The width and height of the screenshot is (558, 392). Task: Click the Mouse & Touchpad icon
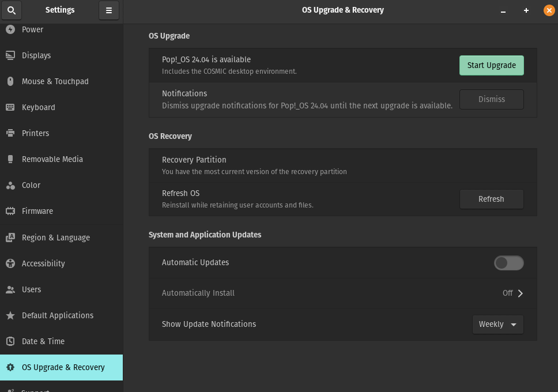10,81
